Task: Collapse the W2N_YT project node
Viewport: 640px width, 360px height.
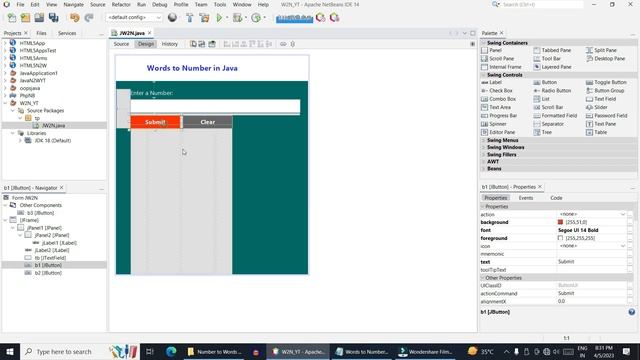Action: pos(5,103)
